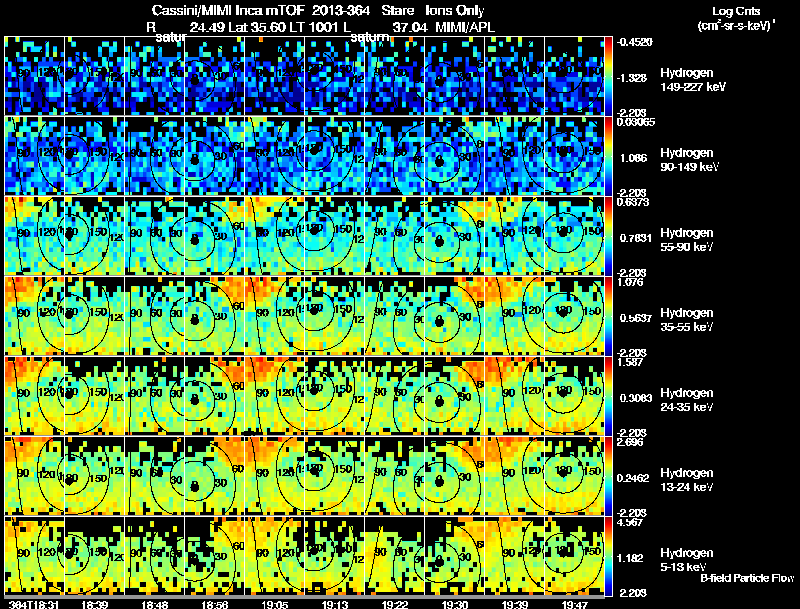
Task: Open the 149-227 keV image at 18:39
Action: (94, 76)
